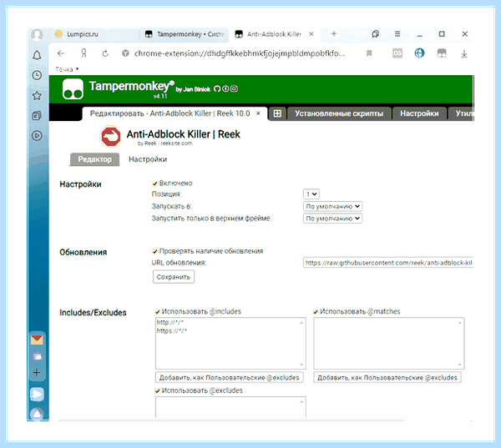Image resolution: width=501 pixels, height=448 pixels.
Task: Open bookmarks star in sidebar
Action: (x=37, y=95)
